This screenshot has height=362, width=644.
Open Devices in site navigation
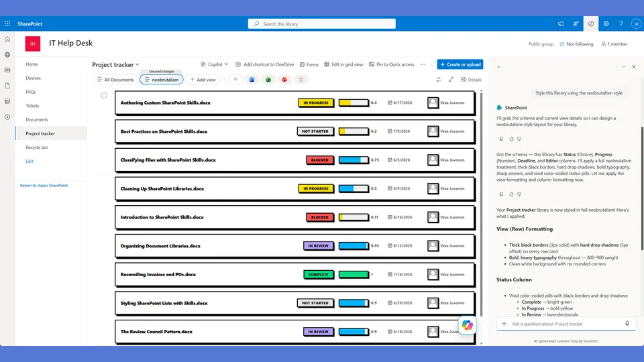[34, 78]
